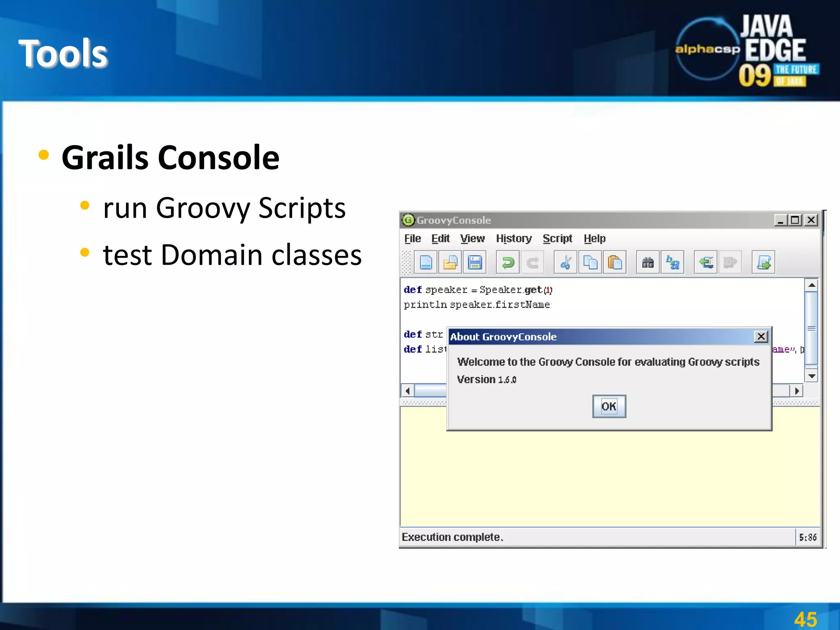This screenshot has width=840, height=630.
Task: Click the History Previous arrow icon
Action: point(706,262)
